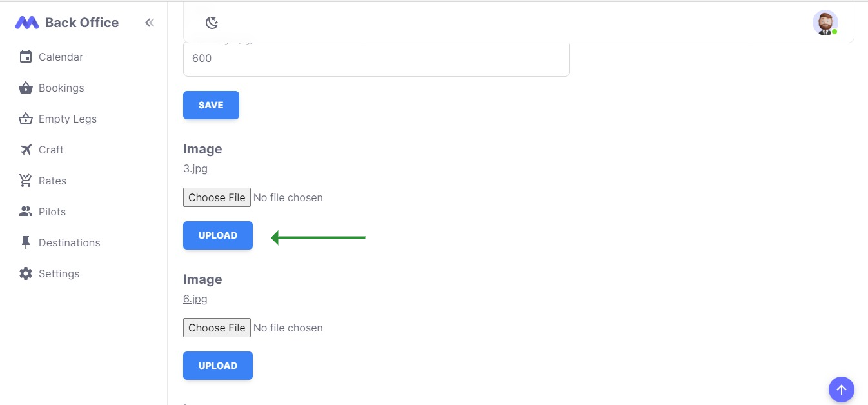The image size is (868, 405).
Task: Go to the Destinations menu item
Action: click(x=69, y=242)
